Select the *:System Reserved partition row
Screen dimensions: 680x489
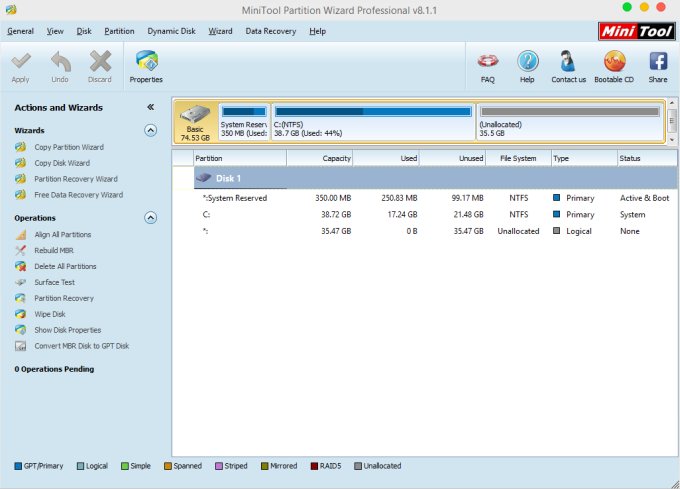tap(435, 198)
